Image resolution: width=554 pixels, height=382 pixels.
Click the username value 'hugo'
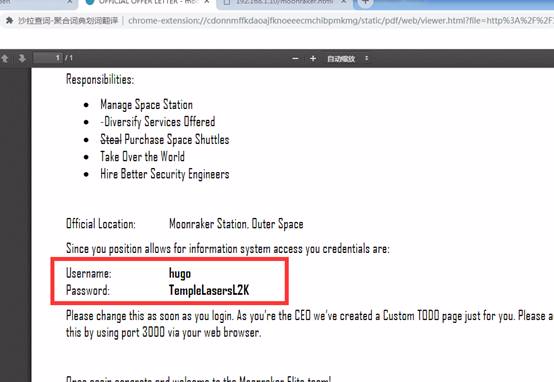click(180, 274)
